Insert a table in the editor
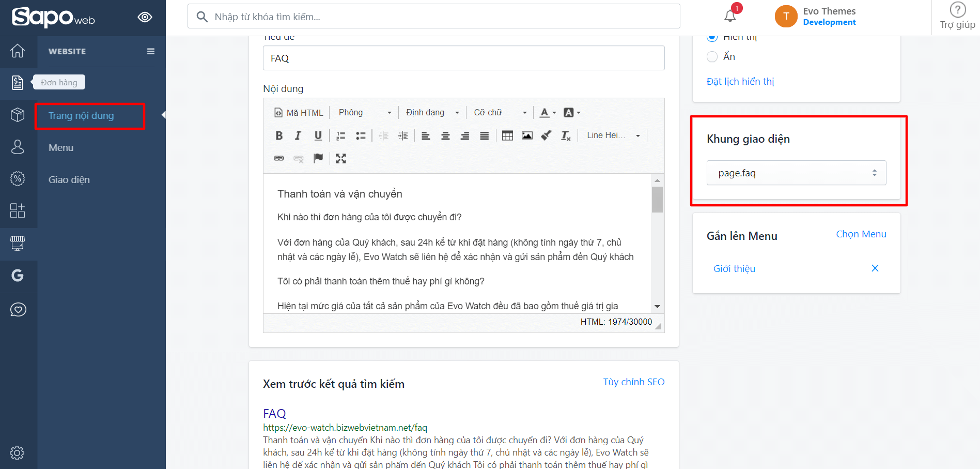Viewport: 980px width, 469px height. (507, 135)
